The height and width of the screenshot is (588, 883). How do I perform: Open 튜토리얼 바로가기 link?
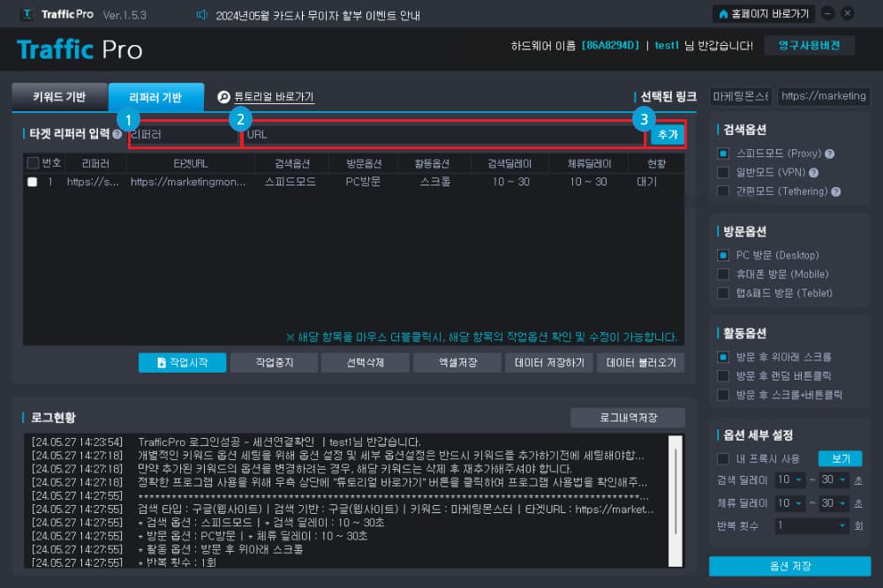click(x=274, y=97)
